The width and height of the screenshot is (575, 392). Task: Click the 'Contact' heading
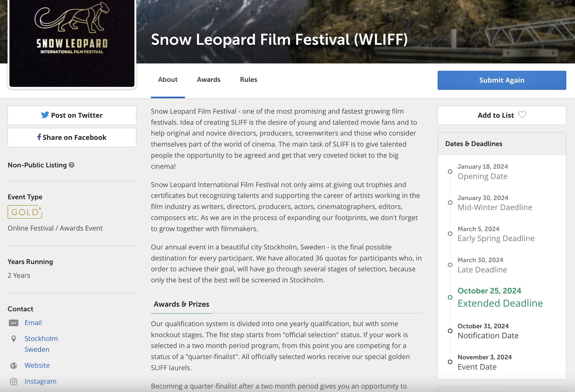[20, 309]
